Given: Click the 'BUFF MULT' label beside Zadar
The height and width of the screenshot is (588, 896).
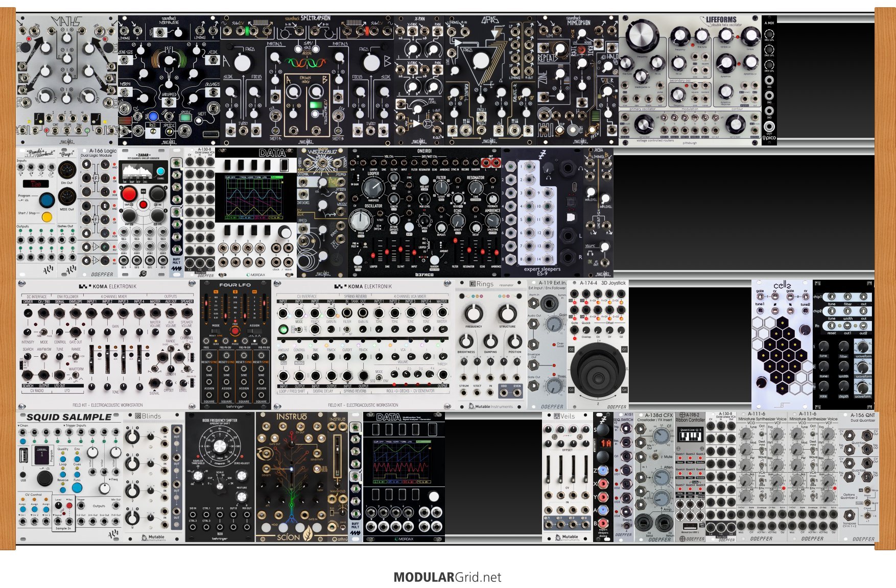Looking at the screenshot, I should coord(176,261).
